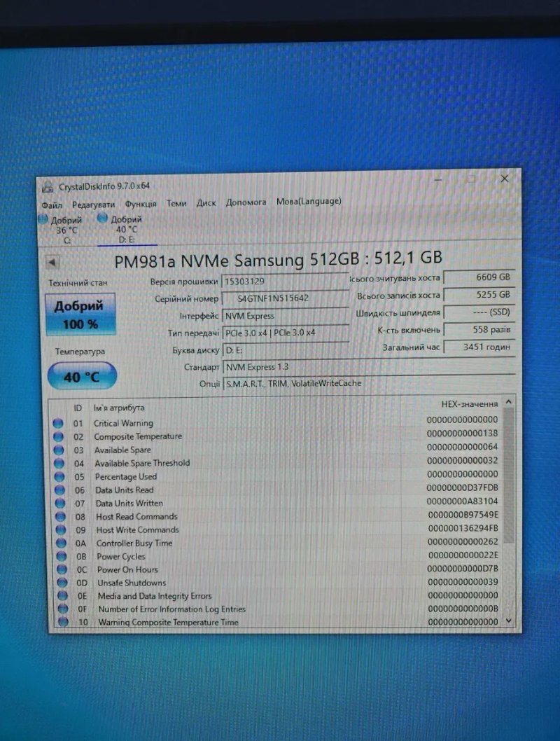Click transfer mode field PCIe 3.0 x4

(x=286, y=333)
